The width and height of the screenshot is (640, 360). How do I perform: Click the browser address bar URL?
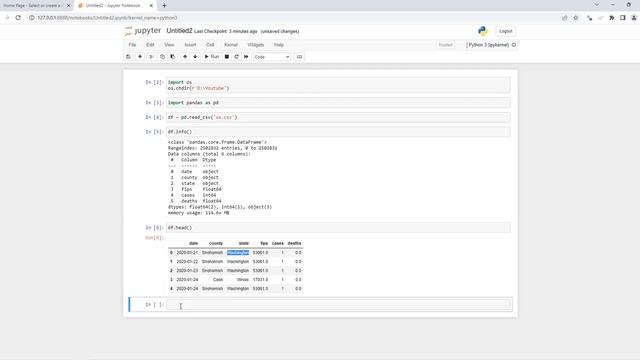tap(107, 18)
